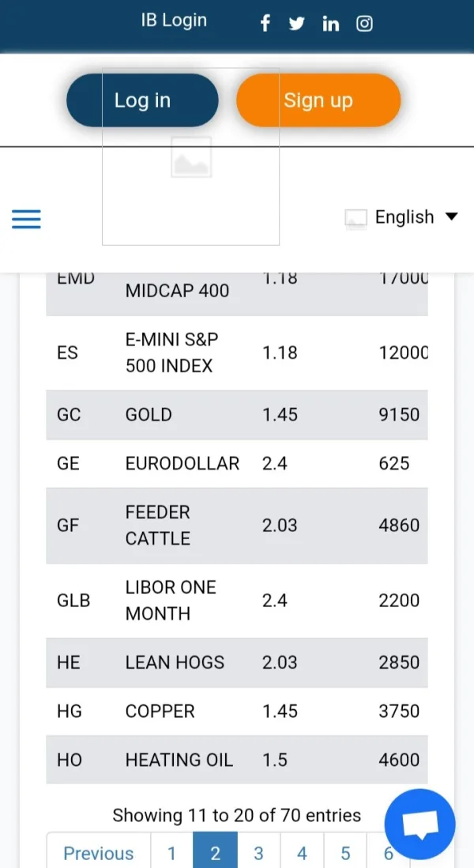
Task: Open the Facebook social icon
Action: click(x=265, y=24)
